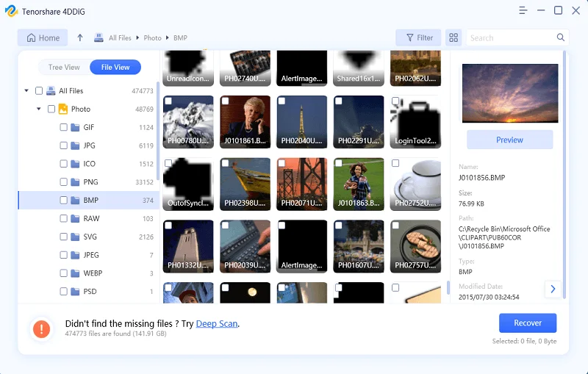Open the hamburger menu in title bar
The image size is (588, 374).
tap(523, 10)
